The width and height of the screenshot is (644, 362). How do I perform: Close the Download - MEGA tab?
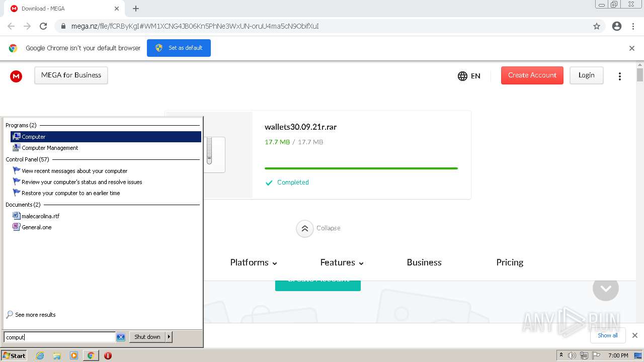[x=117, y=9]
